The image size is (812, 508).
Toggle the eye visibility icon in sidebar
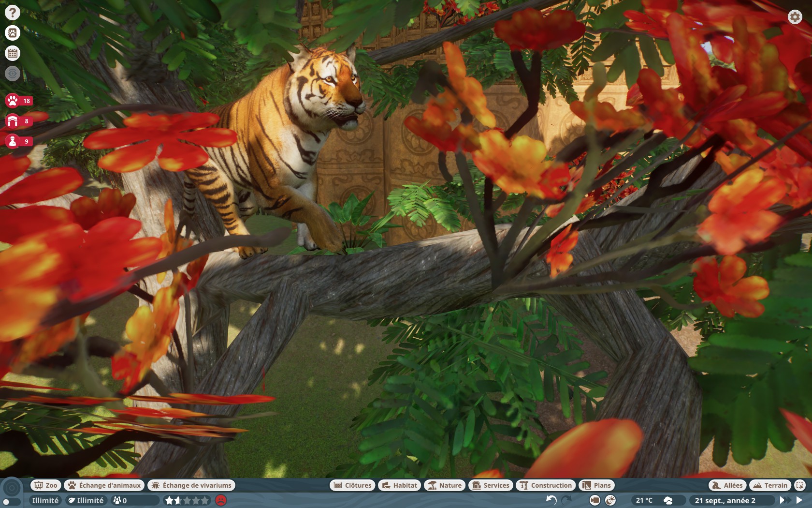point(13,74)
